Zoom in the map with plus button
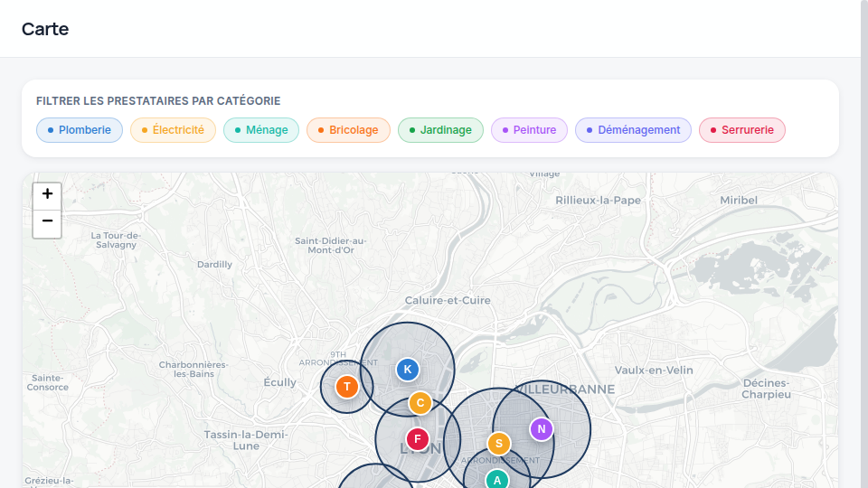Viewport: 868px width, 488px height. point(47,196)
